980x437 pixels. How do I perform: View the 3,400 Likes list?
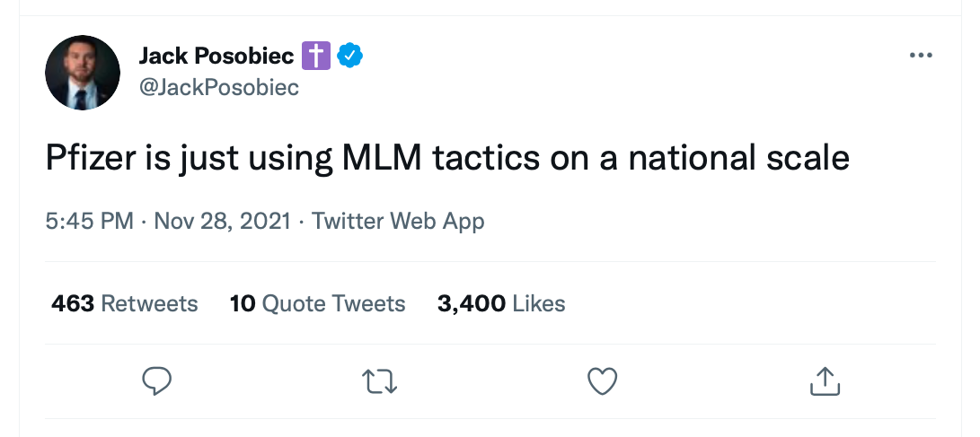pyautogui.click(x=501, y=303)
